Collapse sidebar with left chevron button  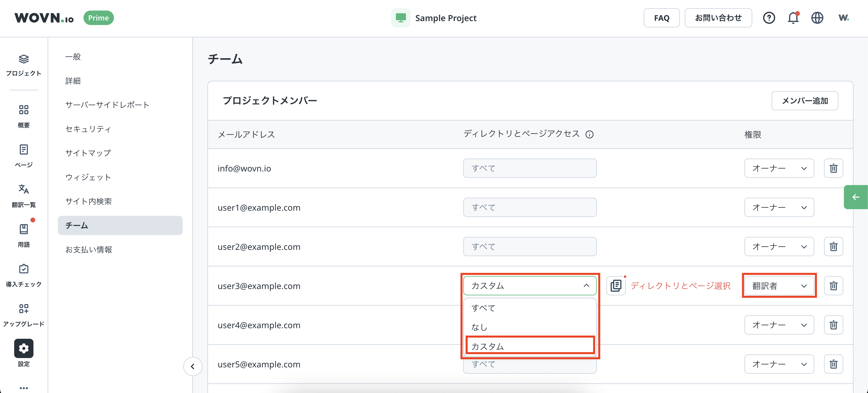click(193, 366)
